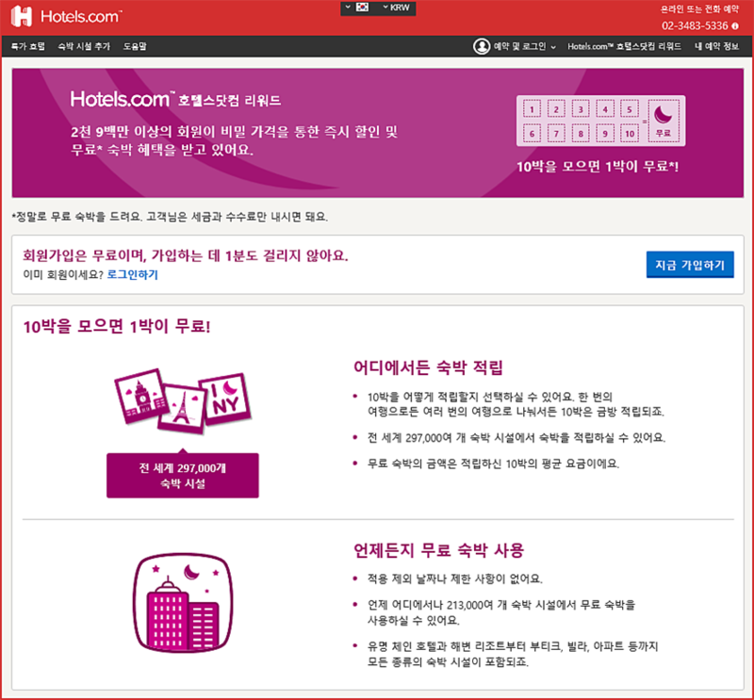Click the bullet mentioning 213,000여 개 숙박 시설
The width and height of the screenshot is (754, 700).
[501, 612]
